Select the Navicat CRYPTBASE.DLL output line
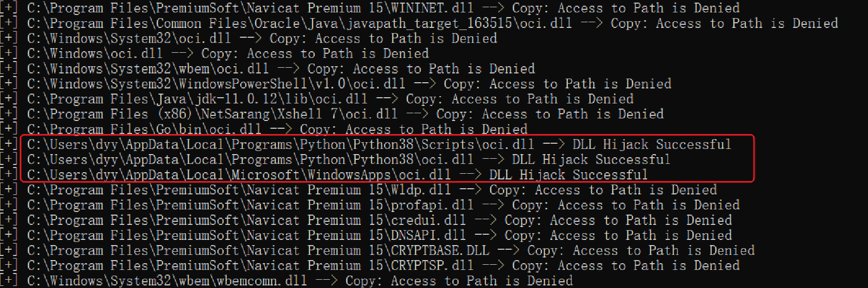Viewport: 868px width, 288px height. coord(378,250)
